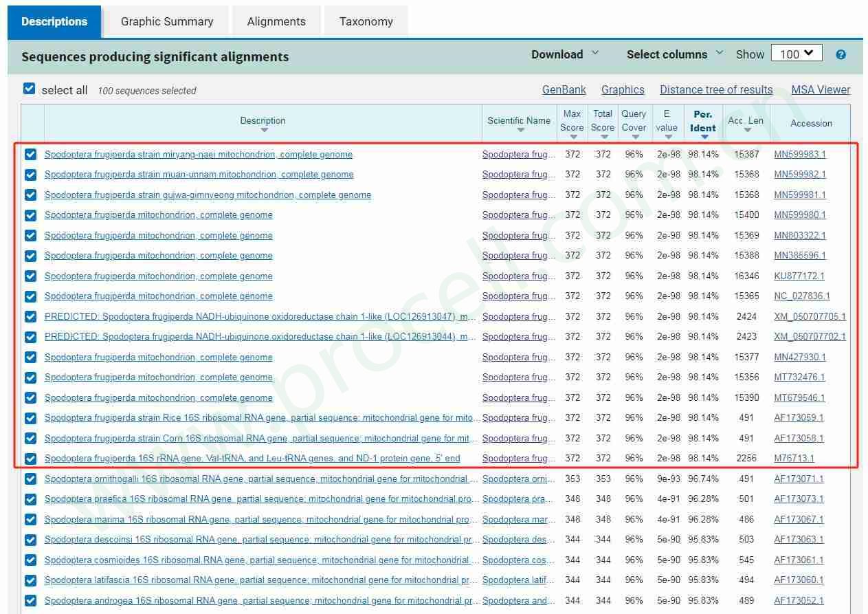Expand the Download menu
This screenshot has width=868, height=614.
[x=565, y=54]
